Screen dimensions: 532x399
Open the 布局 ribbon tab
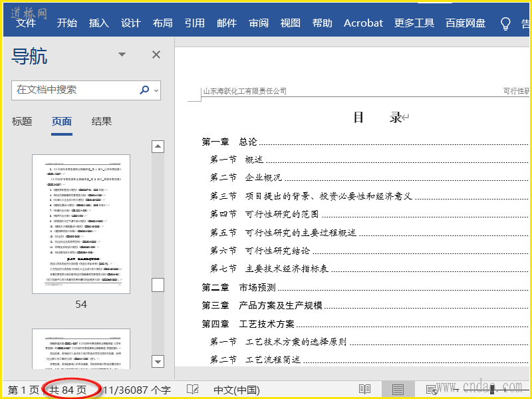point(162,23)
